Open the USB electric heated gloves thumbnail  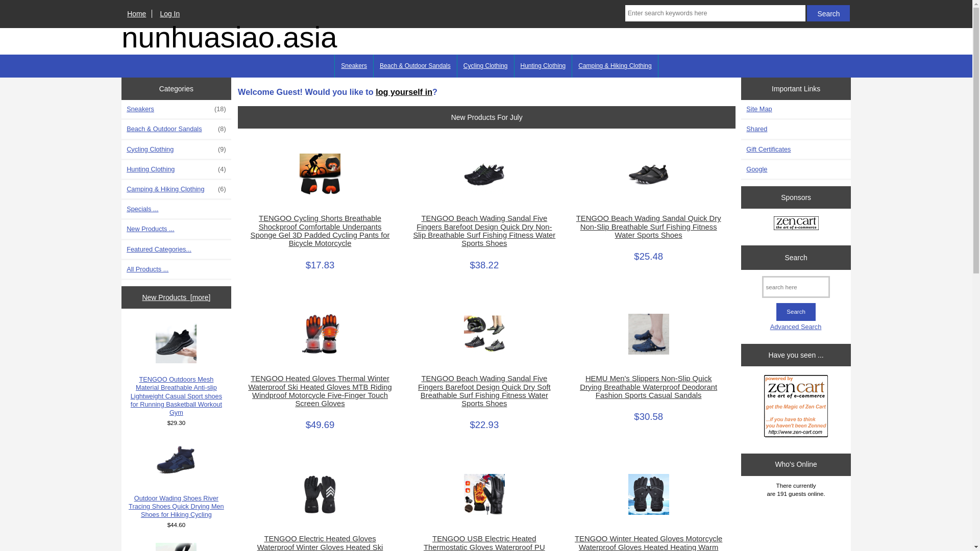(x=484, y=494)
